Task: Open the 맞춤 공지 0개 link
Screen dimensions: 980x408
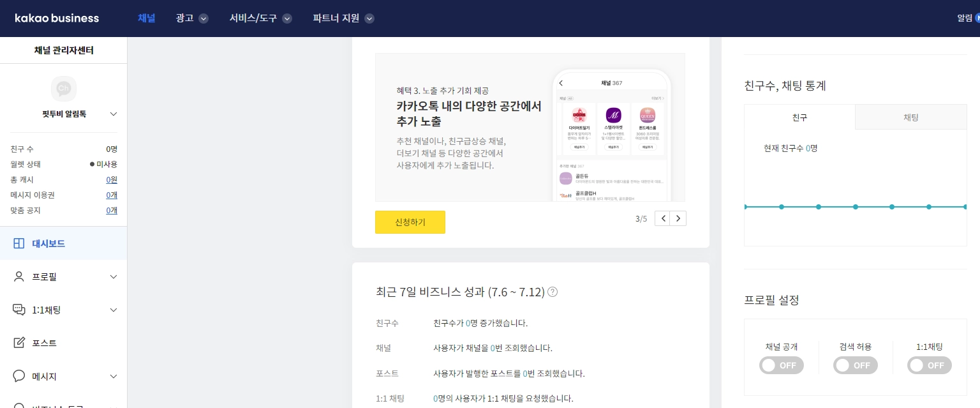Action: coord(112,210)
